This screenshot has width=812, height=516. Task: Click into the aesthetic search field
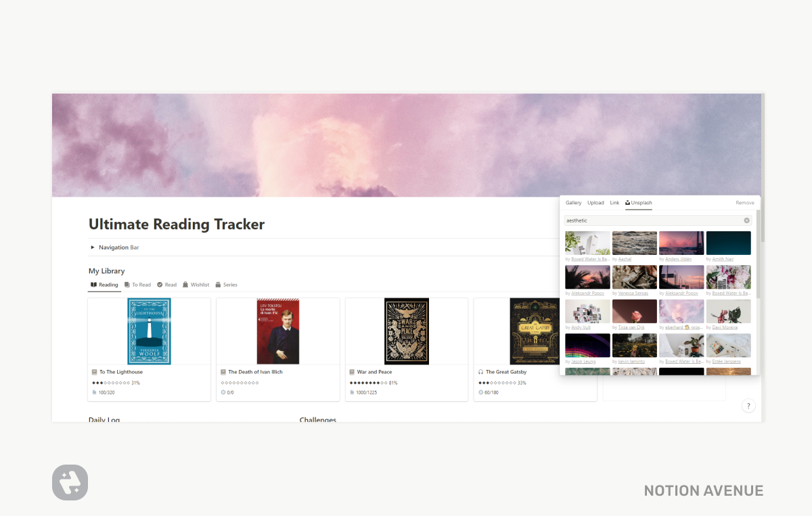[658, 220]
